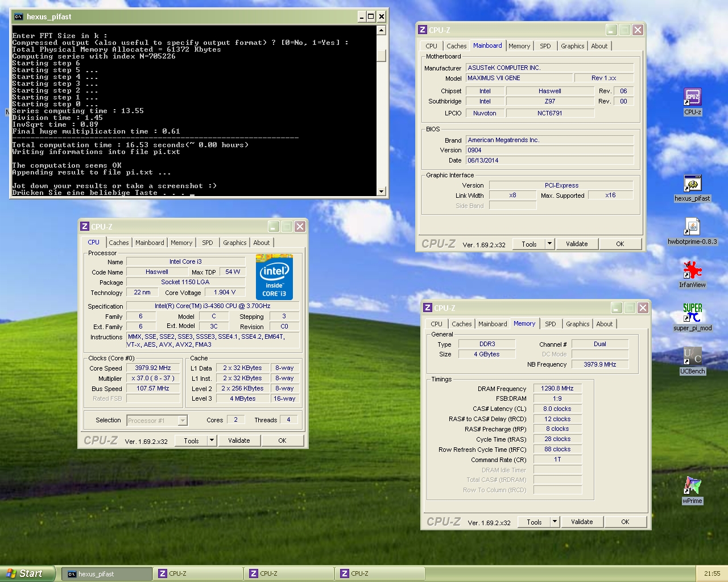Click the motherboard model MAXIMUS VII GENE field
Viewport: 728px width, 582px height.
pyautogui.click(x=519, y=78)
